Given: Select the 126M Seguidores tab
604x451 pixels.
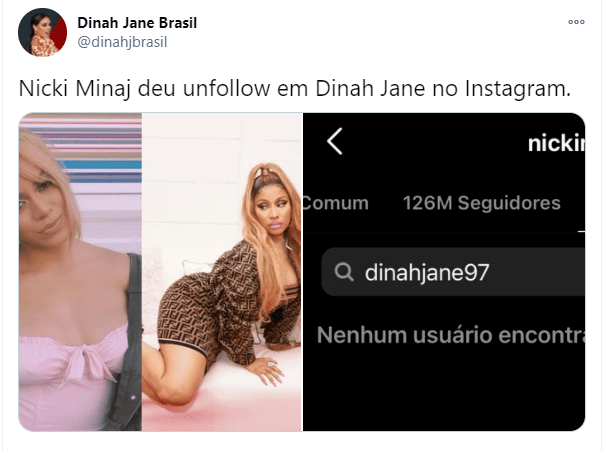Looking at the screenshot, I should click(482, 203).
